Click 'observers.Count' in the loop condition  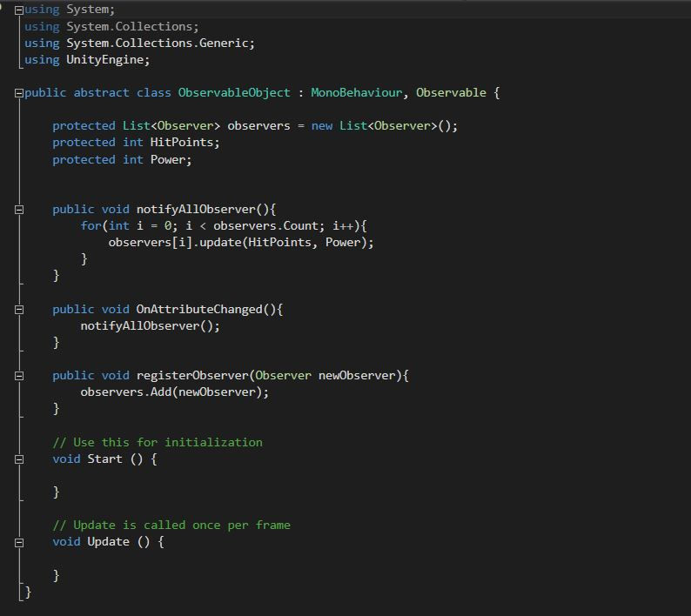pyautogui.click(x=265, y=225)
